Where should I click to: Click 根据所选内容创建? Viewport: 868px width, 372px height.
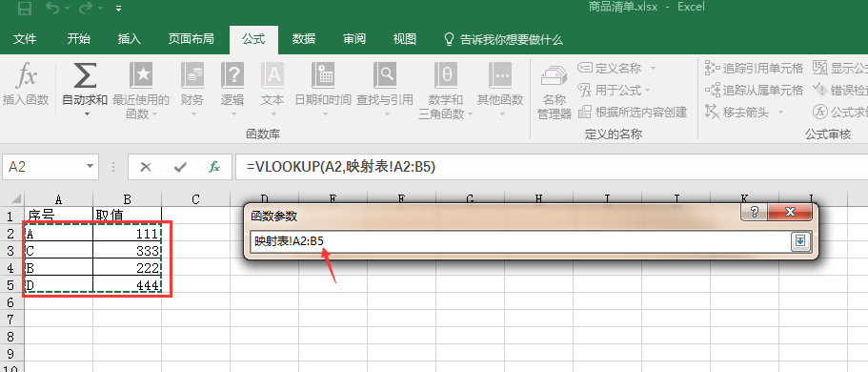pos(633,112)
